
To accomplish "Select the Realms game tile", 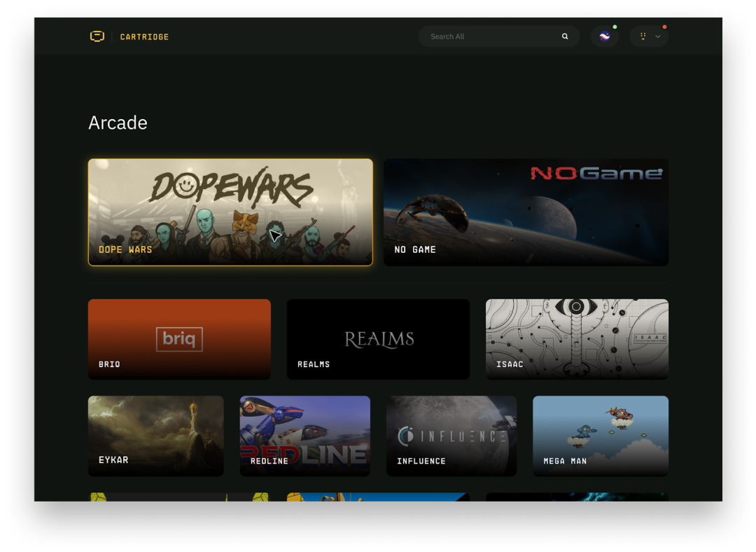I will coord(378,339).
